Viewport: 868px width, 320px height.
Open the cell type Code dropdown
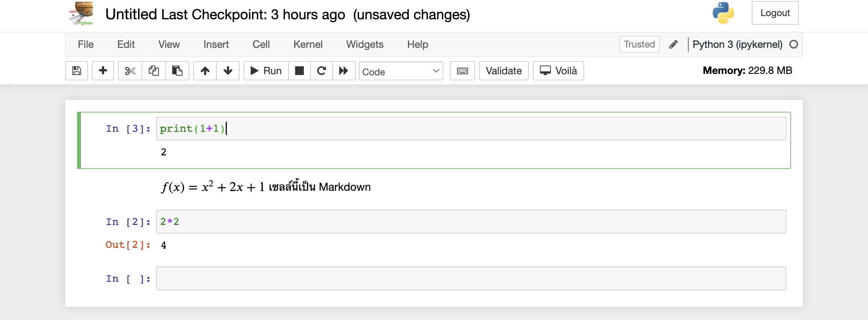(x=401, y=71)
